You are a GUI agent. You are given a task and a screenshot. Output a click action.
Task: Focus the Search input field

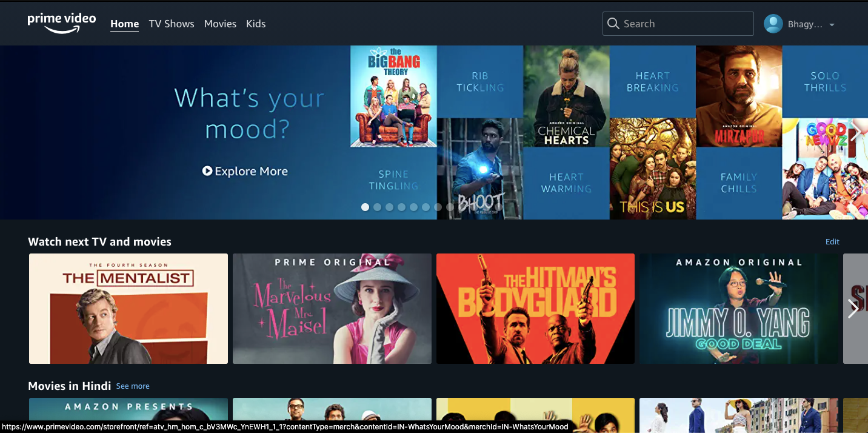pos(678,24)
